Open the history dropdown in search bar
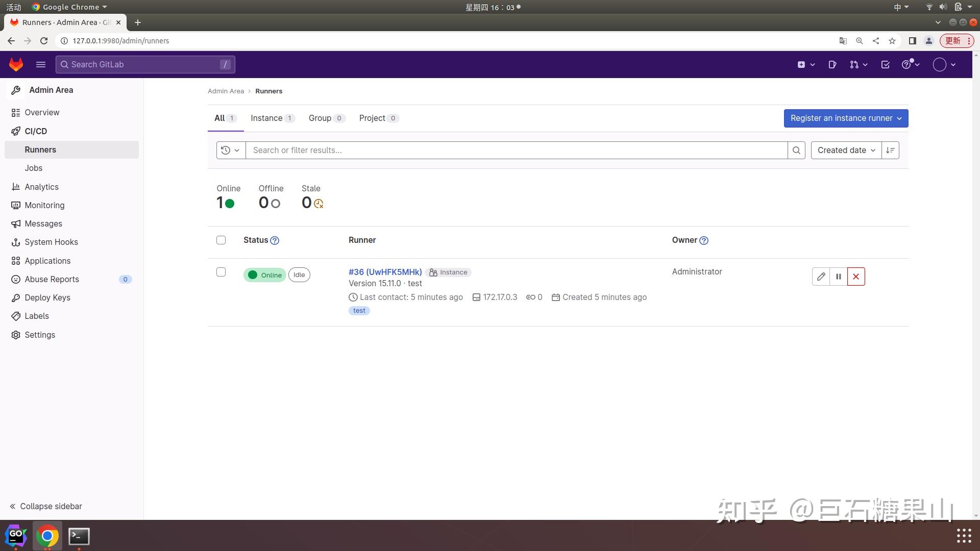This screenshot has width=980, height=551. 231,150
